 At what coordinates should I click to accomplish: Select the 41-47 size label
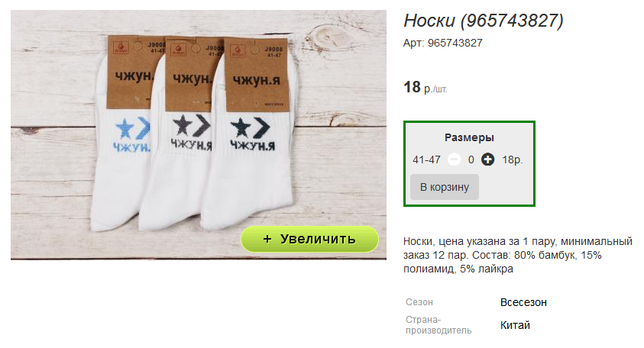426,159
